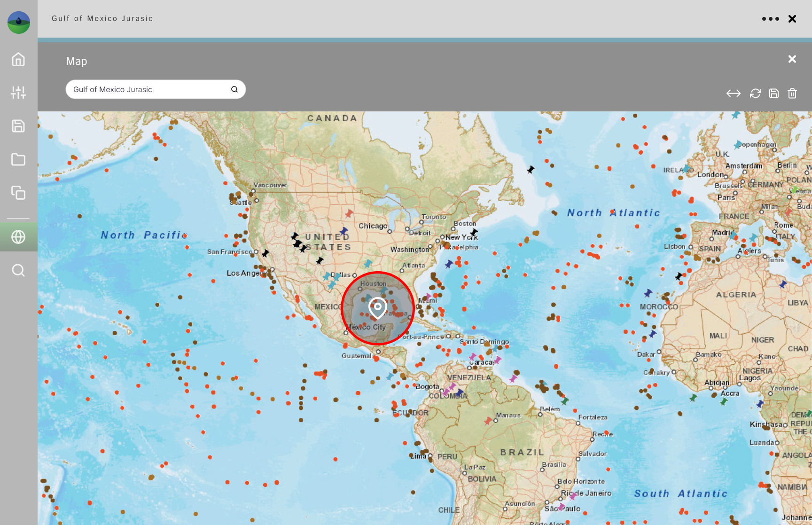Select the globe map icon in sidebar
This screenshot has width=812, height=525.
[18, 237]
